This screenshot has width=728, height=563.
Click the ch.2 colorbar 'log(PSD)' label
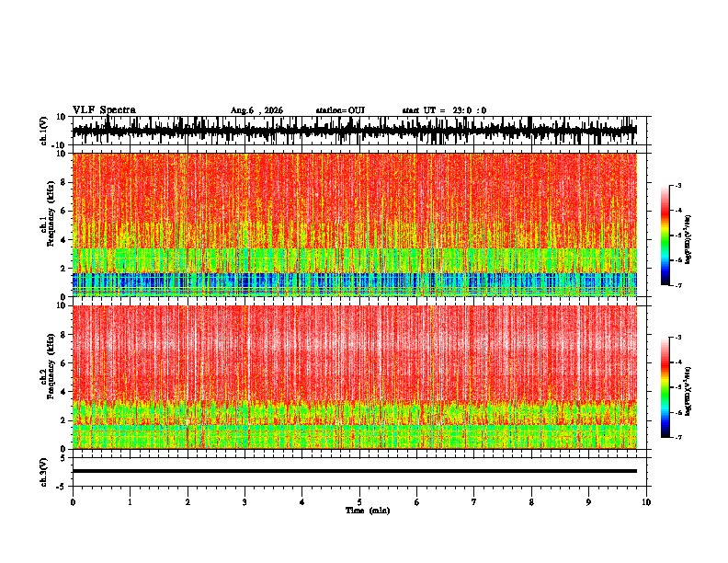pyautogui.click(x=688, y=391)
